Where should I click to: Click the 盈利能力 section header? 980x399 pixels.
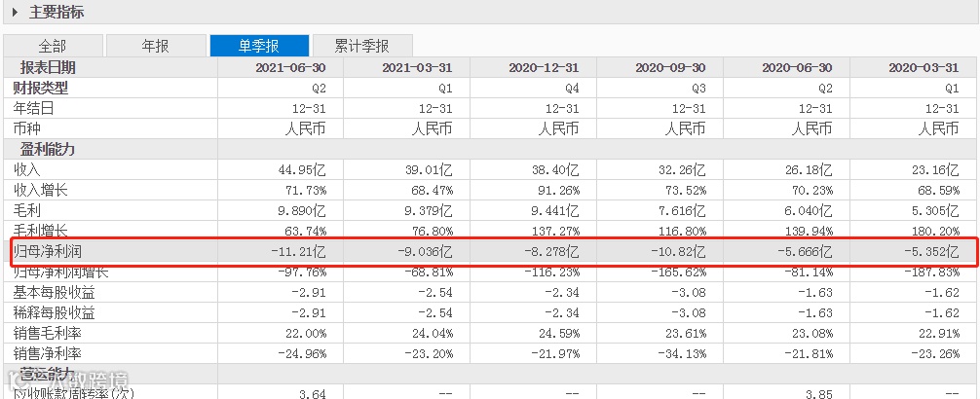pyautogui.click(x=48, y=149)
